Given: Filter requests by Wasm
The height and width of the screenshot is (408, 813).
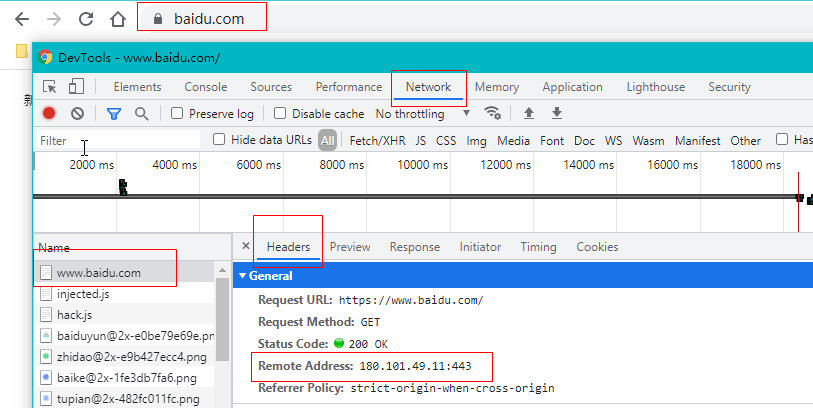Looking at the screenshot, I should (x=648, y=140).
